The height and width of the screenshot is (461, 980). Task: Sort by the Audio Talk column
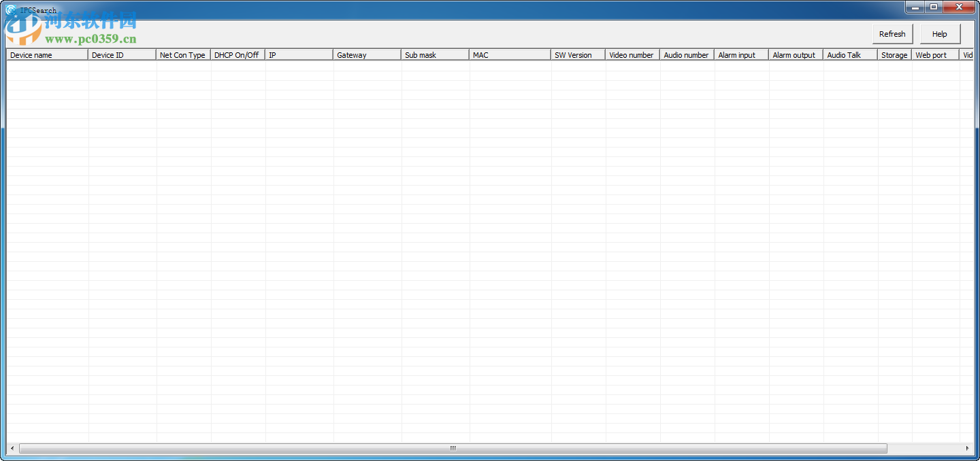pos(851,55)
